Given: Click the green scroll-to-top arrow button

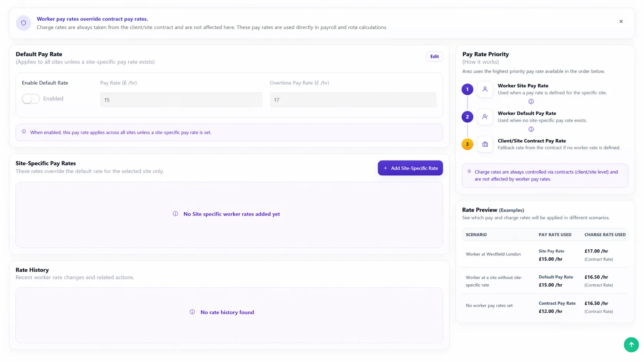Looking at the screenshot, I should [631, 345].
